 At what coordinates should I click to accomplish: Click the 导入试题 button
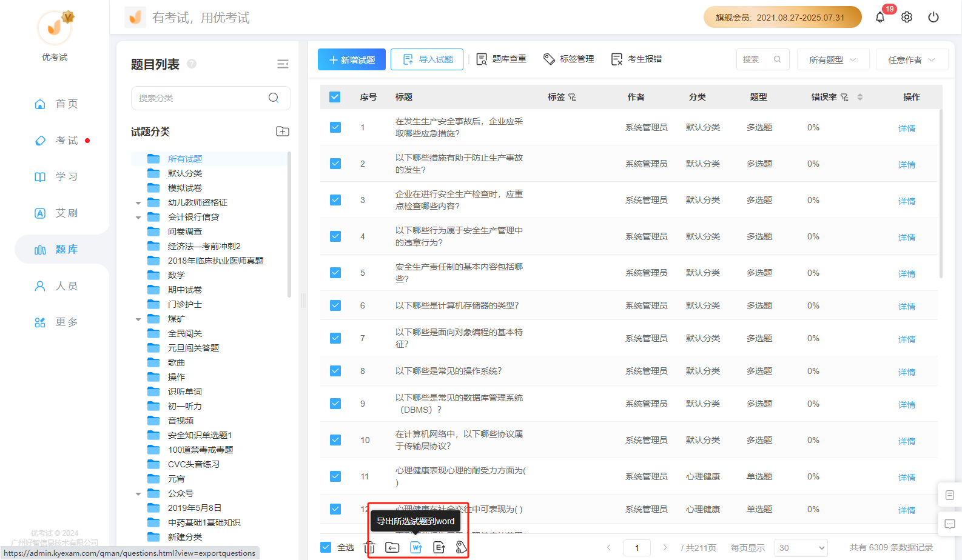[427, 59]
